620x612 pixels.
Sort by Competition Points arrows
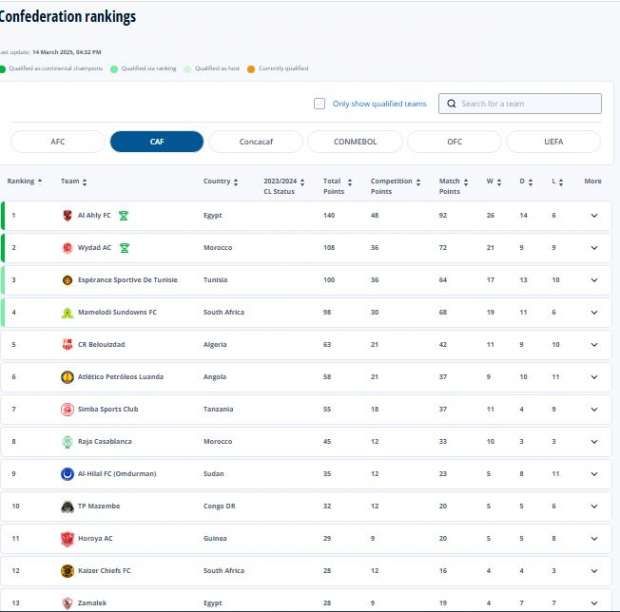tap(418, 182)
